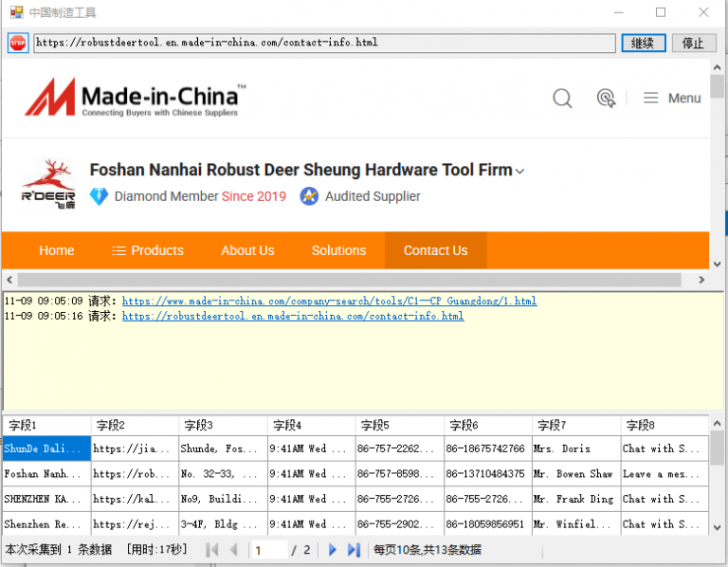
Task: Expand company name dropdown chevron
Action: pyautogui.click(x=520, y=172)
